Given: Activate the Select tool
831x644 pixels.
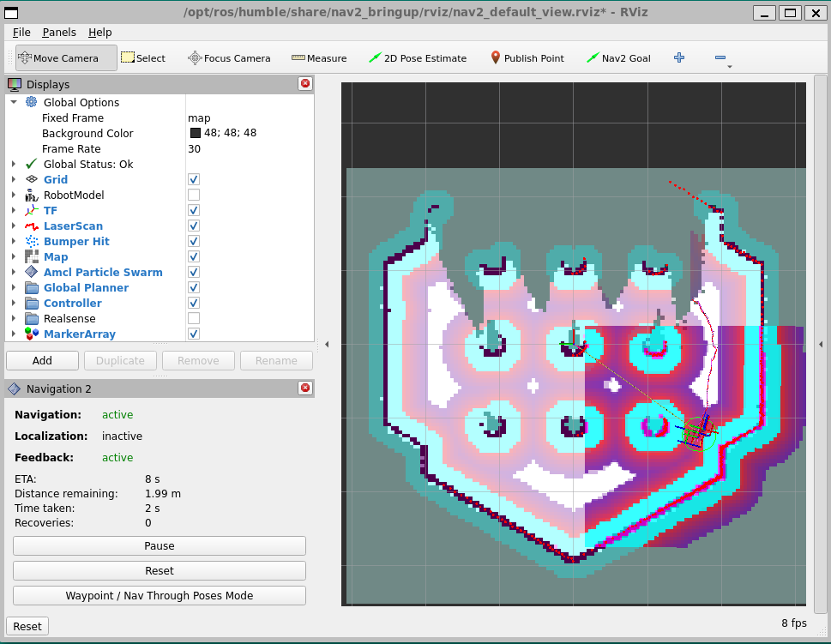Looking at the screenshot, I should tap(142, 58).
